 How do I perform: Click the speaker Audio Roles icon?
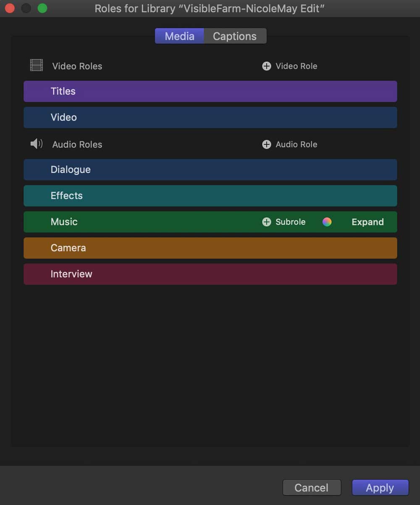pos(37,144)
